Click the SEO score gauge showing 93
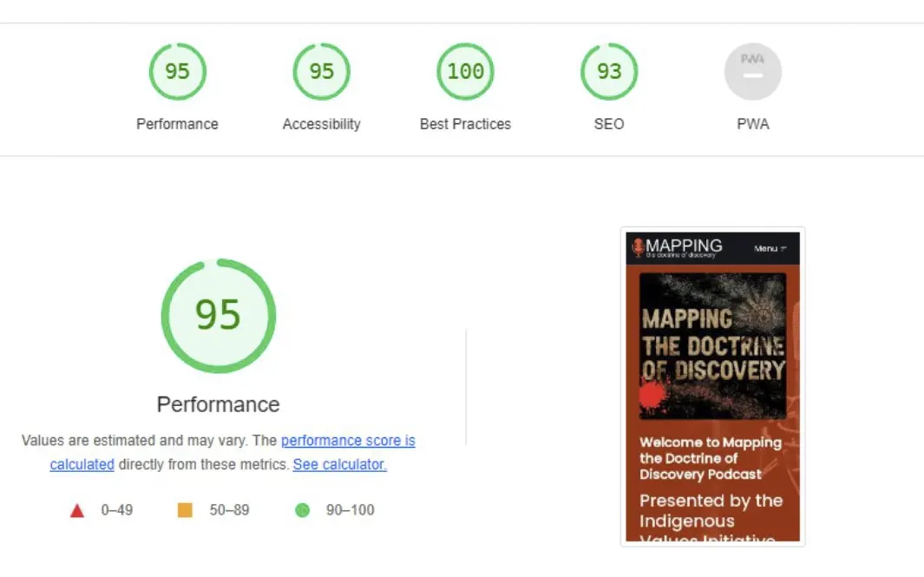 [609, 71]
